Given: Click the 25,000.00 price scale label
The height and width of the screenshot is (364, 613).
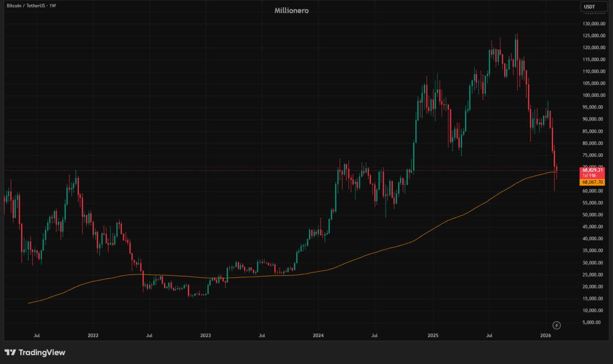Looking at the screenshot, I should [x=594, y=275].
